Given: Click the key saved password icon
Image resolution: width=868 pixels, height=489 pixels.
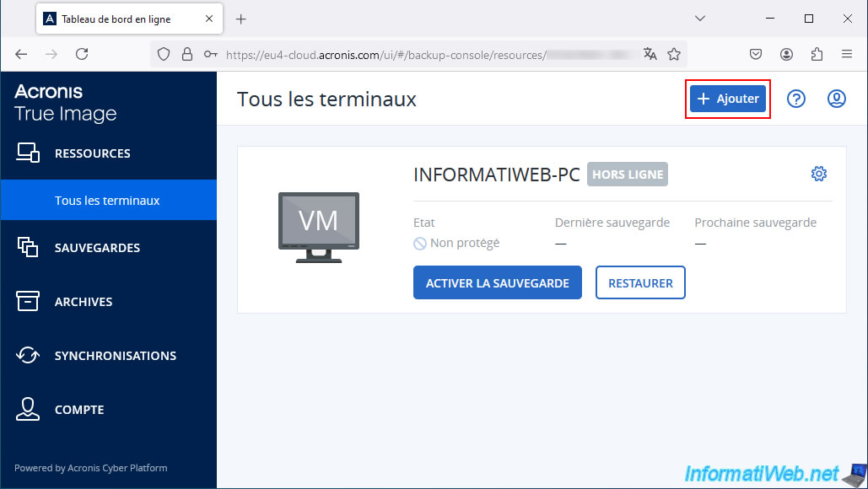Looking at the screenshot, I should (210, 54).
